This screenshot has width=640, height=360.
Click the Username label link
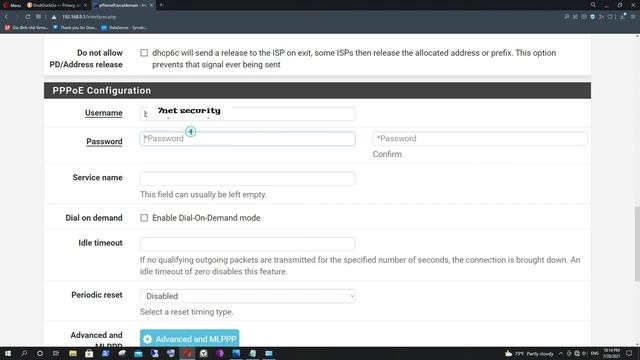[x=104, y=113]
